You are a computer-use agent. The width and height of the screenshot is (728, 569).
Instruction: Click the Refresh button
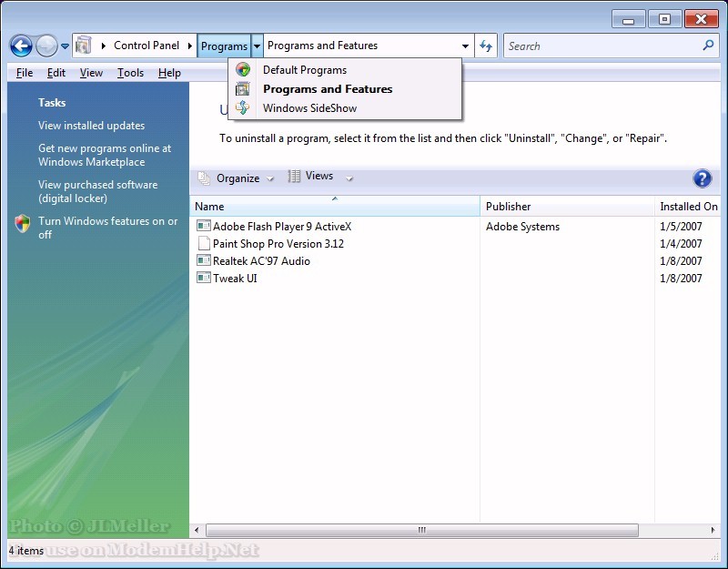(486, 46)
